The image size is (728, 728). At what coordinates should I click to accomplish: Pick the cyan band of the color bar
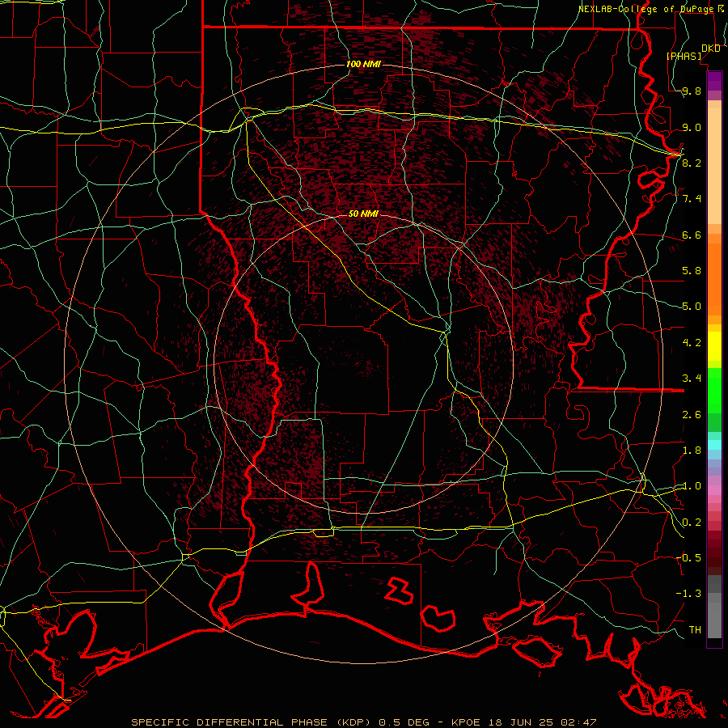point(714,445)
